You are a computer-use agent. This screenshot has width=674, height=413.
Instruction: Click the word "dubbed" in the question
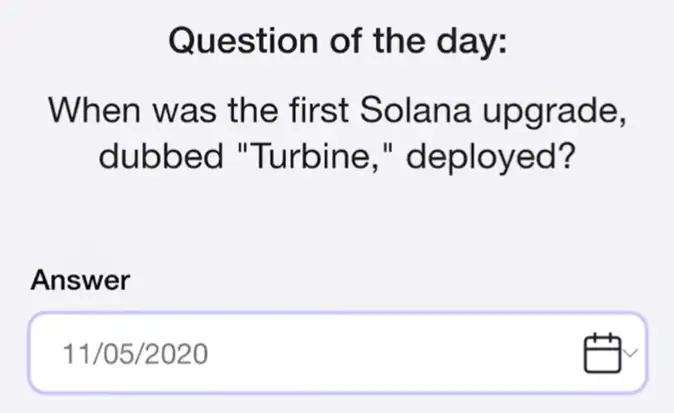pos(152,159)
